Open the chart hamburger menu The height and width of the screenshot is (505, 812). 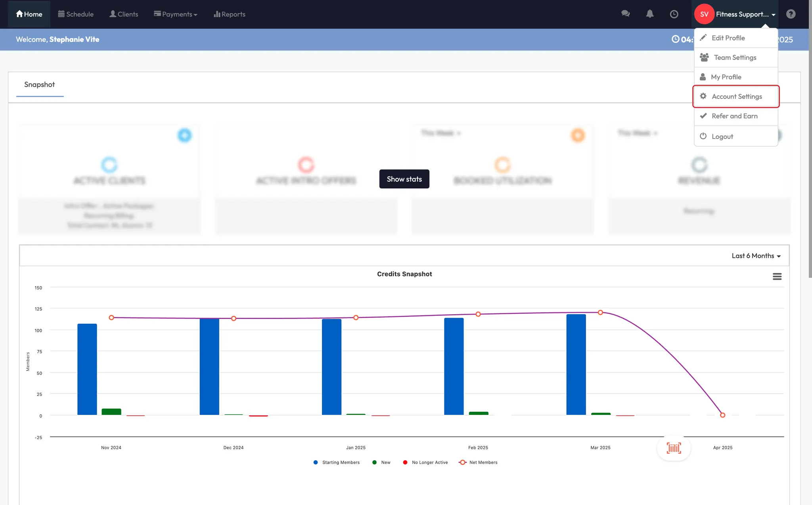(777, 277)
